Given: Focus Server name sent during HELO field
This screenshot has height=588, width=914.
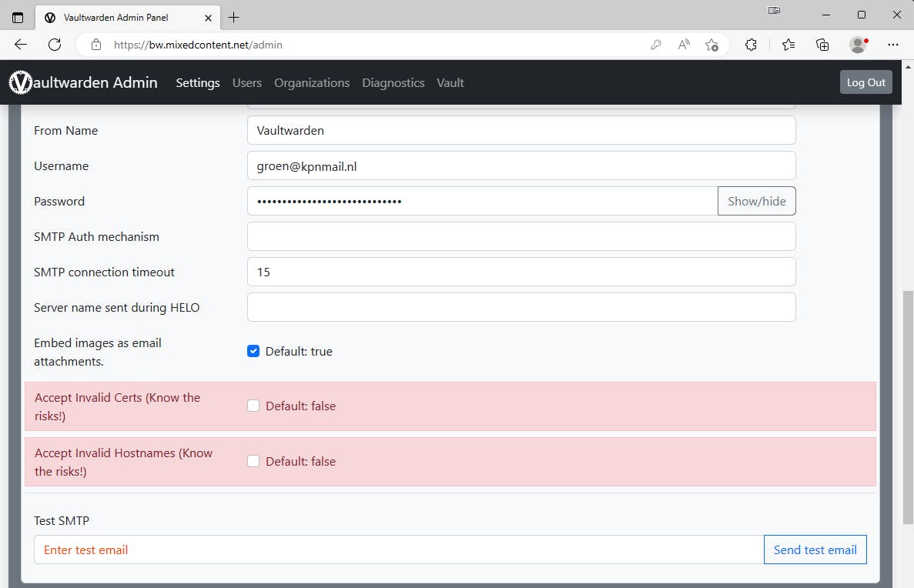Looking at the screenshot, I should pos(521,307).
